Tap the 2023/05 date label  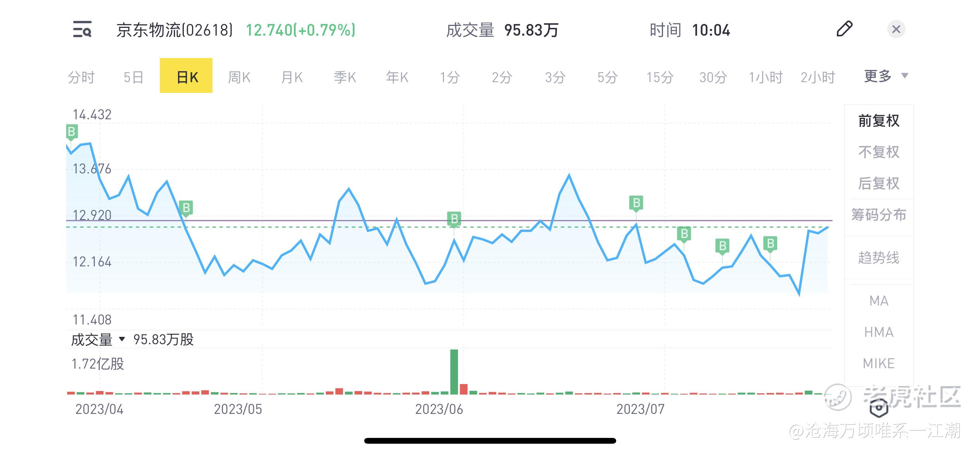click(x=238, y=409)
